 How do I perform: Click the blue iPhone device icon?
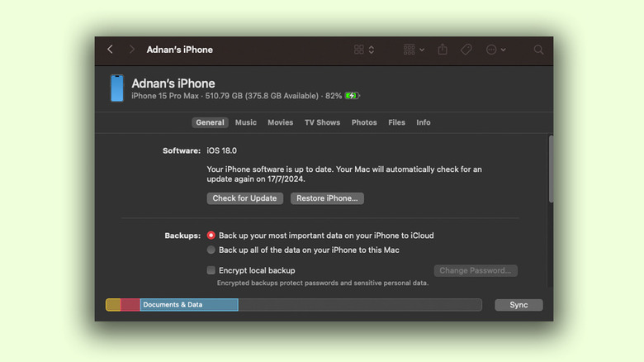(117, 88)
